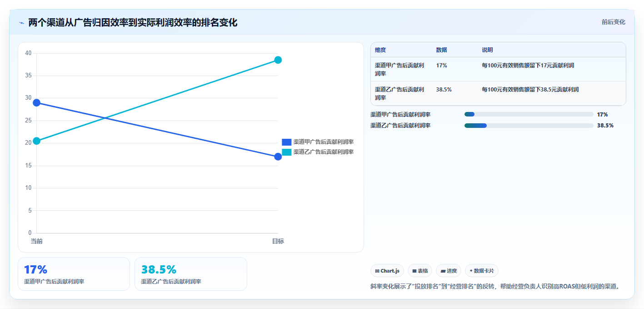Click the main title 两个渠道…排名变化
Viewport: 644px width, 309px height.
pyautogui.click(x=133, y=22)
